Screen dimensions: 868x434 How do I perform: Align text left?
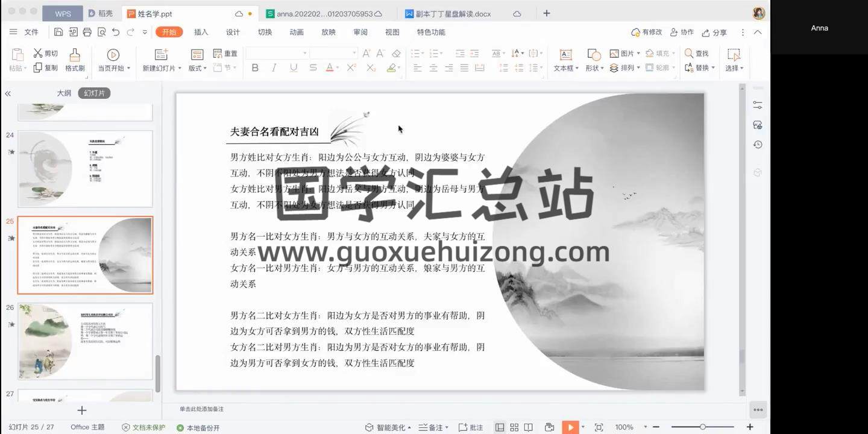[x=417, y=68]
